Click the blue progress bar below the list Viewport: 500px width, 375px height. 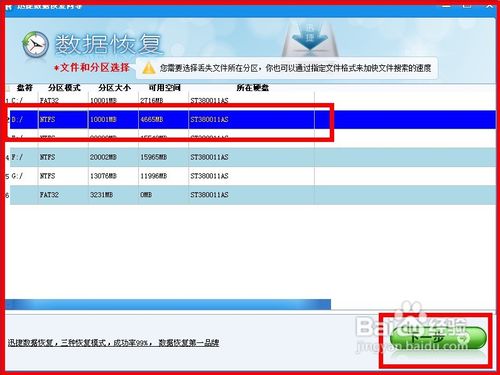[x=168, y=304]
